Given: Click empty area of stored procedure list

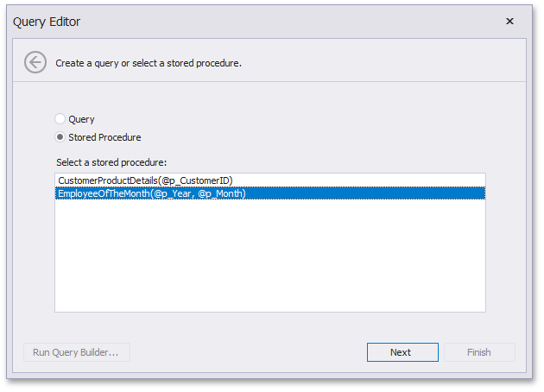Looking at the screenshot, I should pyautogui.click(x=269, y=259).
